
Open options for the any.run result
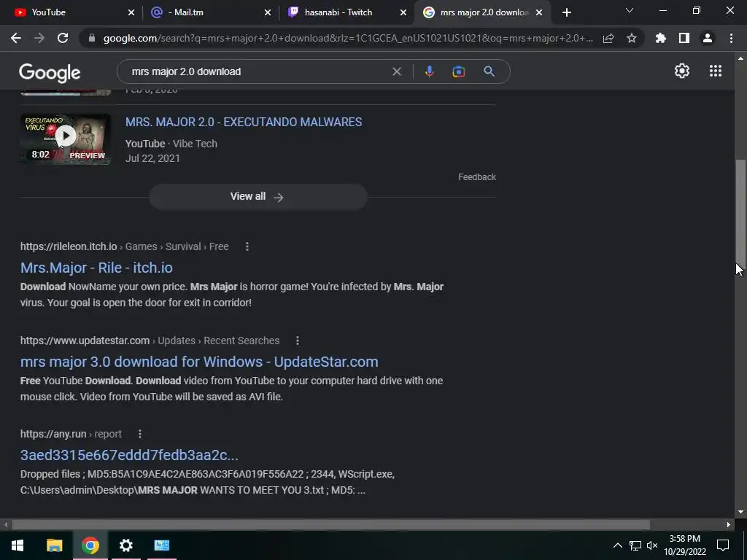tap(139, 434)
